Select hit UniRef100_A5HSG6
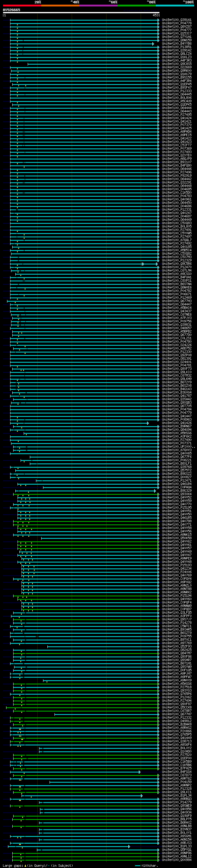 (177, 433)
